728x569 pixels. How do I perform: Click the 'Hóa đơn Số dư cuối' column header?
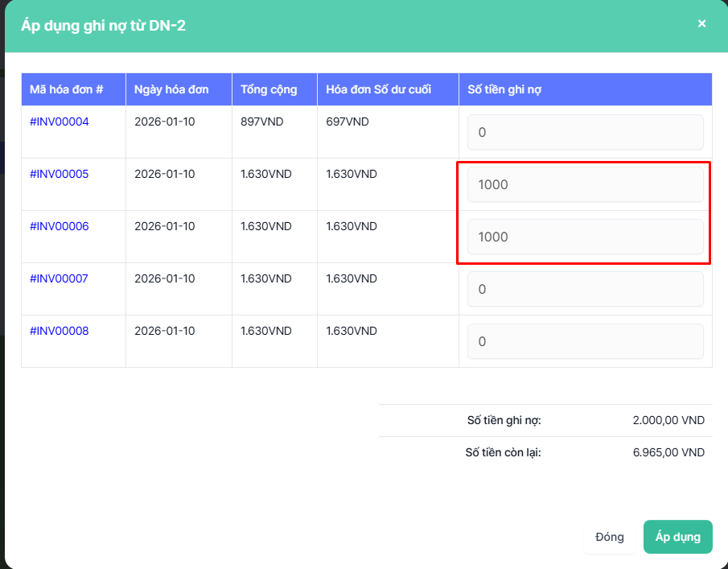pos(378,89)
